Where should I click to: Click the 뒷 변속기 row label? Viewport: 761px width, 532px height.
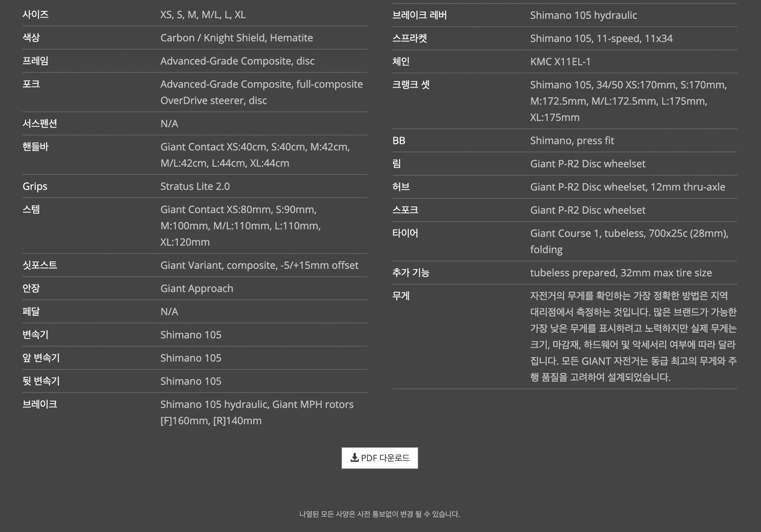pos(41,381)
